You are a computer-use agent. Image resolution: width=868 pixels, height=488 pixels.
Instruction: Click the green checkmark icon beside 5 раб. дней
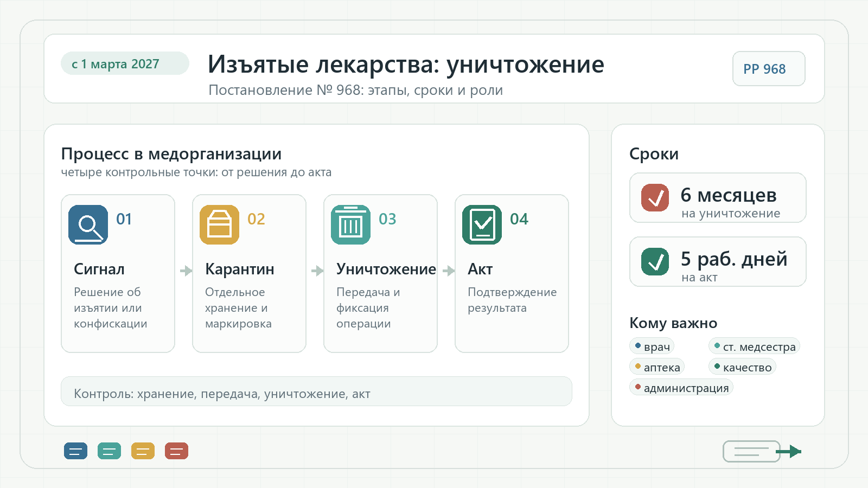(x=655, y=261)
